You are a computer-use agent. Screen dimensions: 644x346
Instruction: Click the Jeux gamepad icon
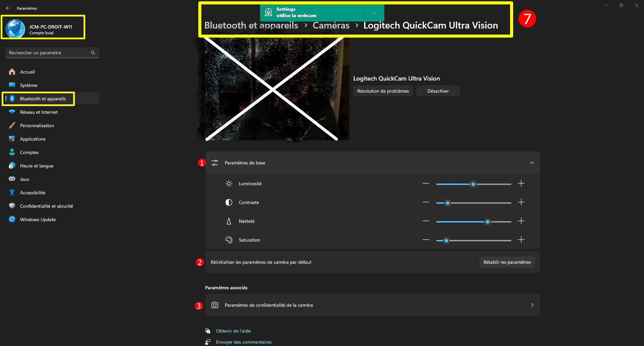click(x=12, y=179)
